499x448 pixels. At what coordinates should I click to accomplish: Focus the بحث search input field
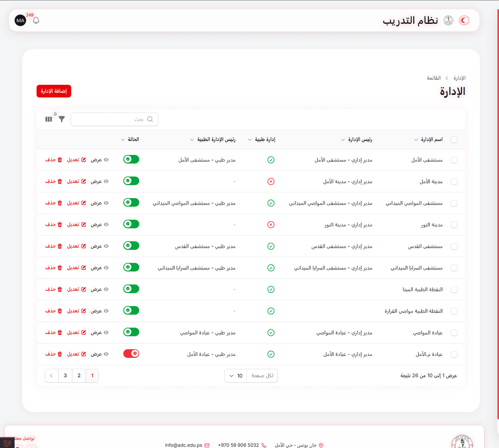click(114, 119)
